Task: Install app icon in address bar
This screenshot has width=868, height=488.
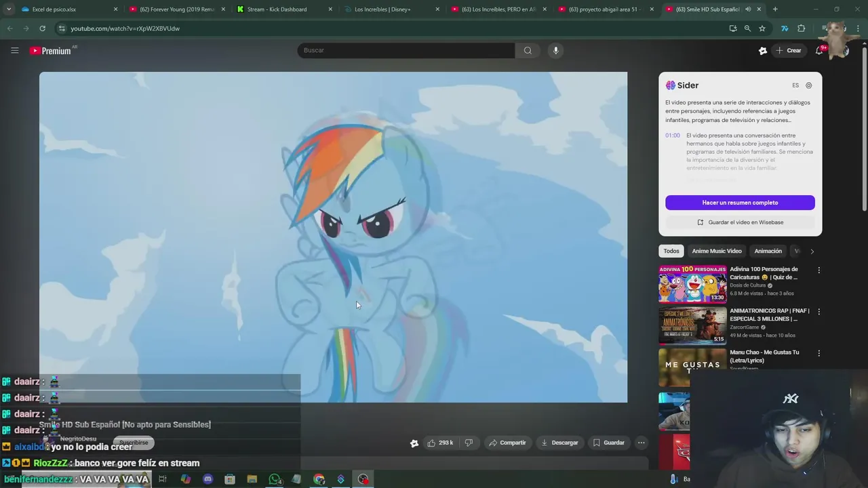Action: pyautogui.click(x=733, y=28)
